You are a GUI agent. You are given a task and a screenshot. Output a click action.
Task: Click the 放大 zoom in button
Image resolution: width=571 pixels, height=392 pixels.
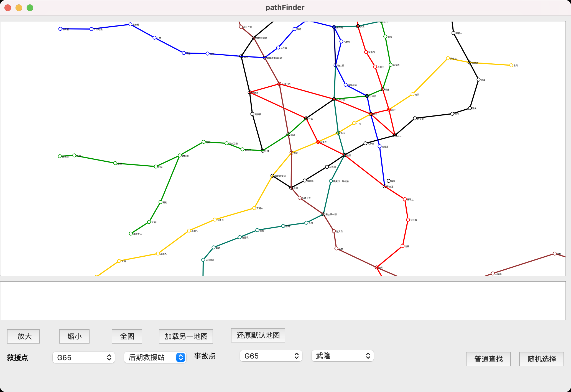click(x=23, y=336)
